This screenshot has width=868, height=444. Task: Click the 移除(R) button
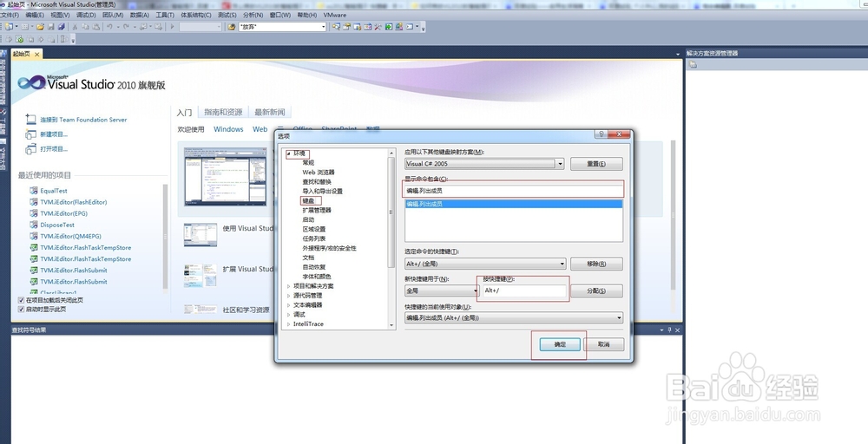(x=596, y=264)
